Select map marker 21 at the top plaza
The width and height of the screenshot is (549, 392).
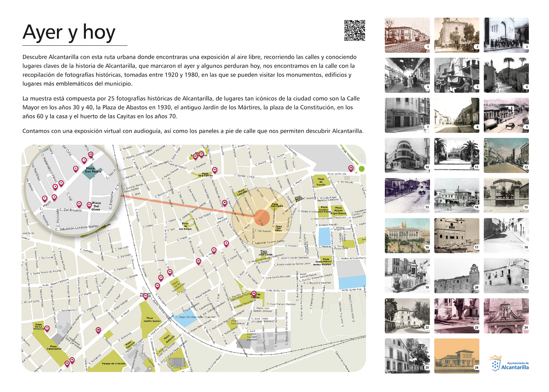[201, 154]
